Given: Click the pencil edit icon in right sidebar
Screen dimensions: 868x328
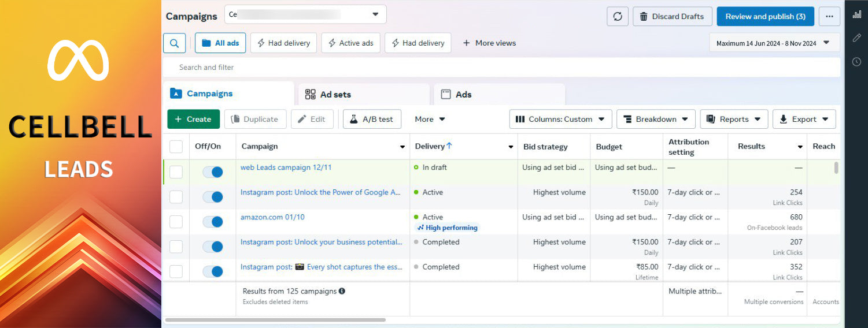Looking at the screenshot, I should point(856,38).
